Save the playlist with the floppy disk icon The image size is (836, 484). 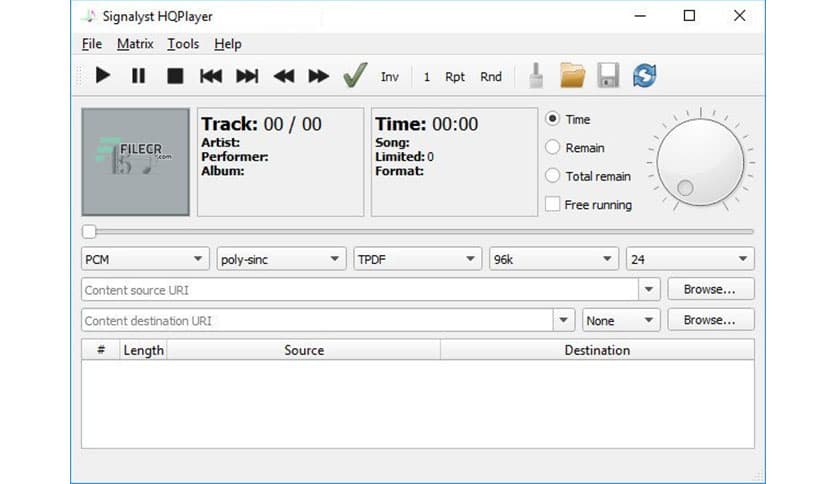click(608, 75)
